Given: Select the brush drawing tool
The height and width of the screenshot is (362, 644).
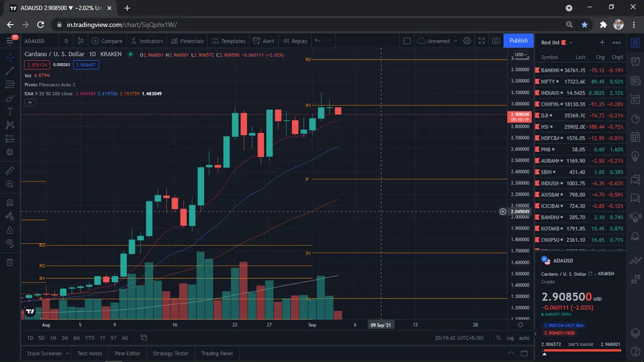Looking at the screenshot, I should pos(10,98).
